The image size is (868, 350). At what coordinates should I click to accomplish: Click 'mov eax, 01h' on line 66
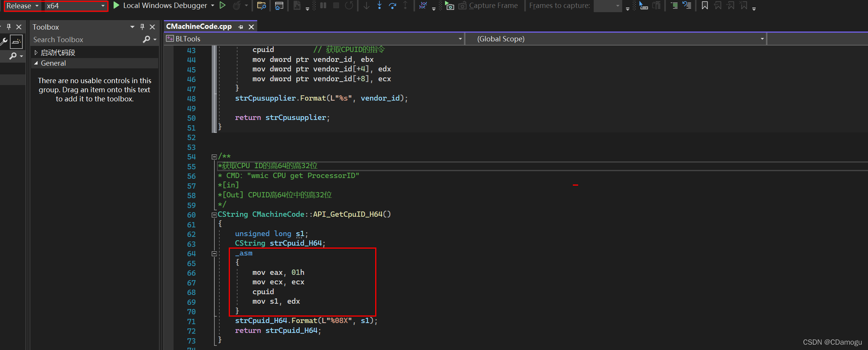[x=278, y=273]
